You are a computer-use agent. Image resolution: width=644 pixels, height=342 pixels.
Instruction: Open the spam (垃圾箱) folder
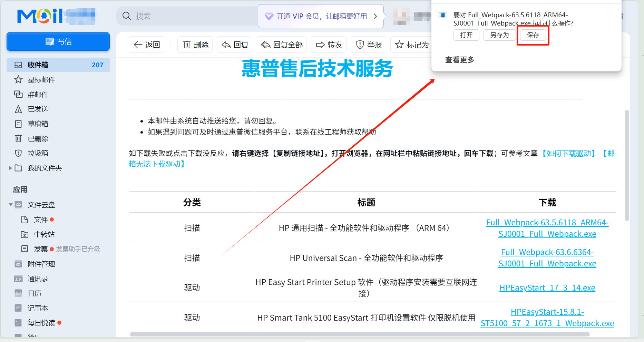pos(38,153)
